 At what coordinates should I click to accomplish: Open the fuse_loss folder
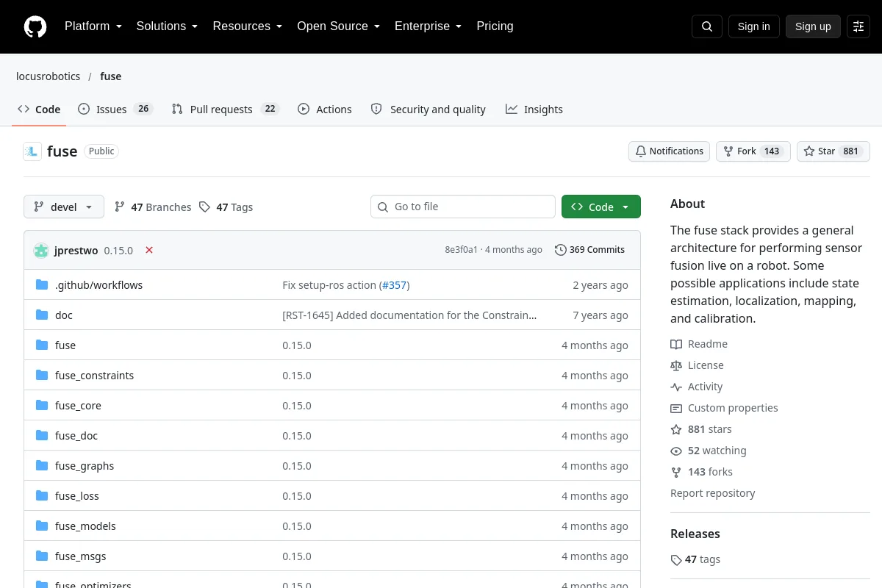point(77,496)
